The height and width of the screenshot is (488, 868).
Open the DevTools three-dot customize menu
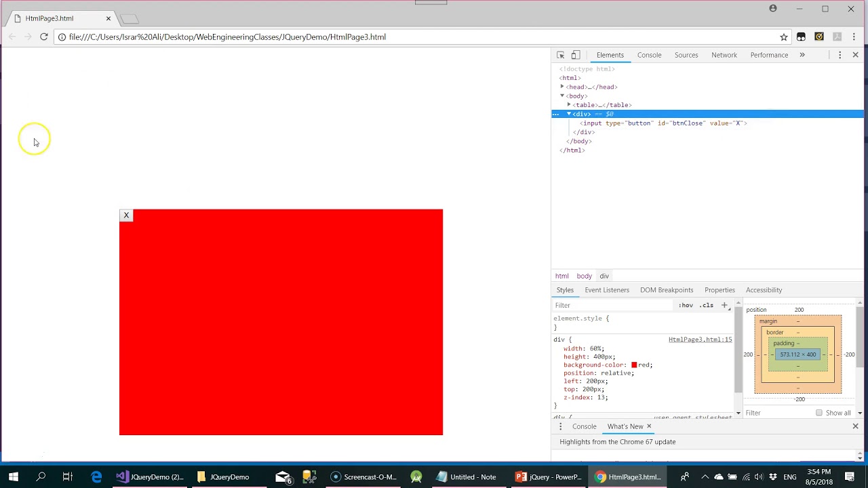[840, 55]
